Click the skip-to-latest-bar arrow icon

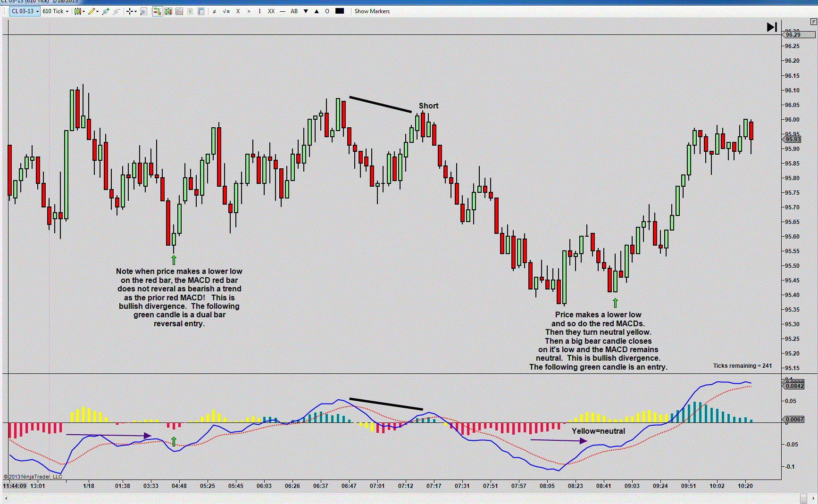click(x=772, y=27)
